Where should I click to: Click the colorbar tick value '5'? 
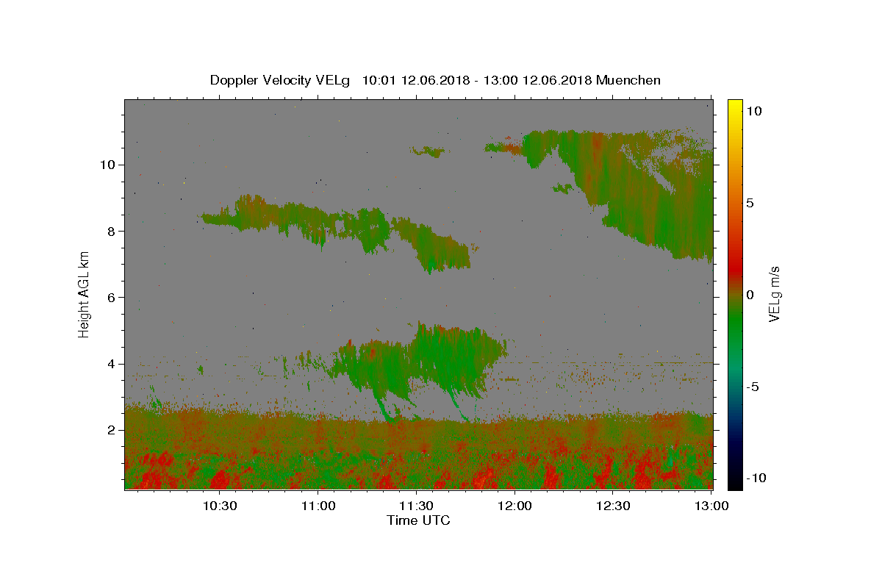[x=750, y=203]
